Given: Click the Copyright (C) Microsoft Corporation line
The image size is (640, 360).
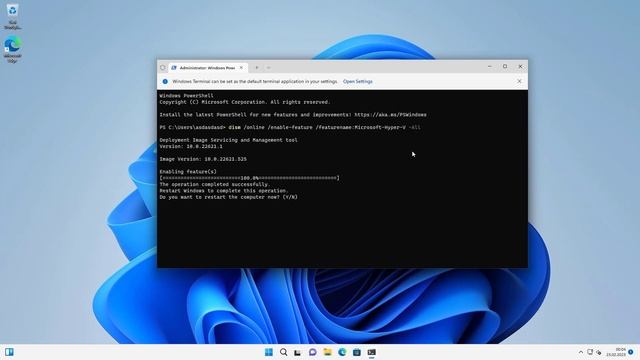Looking at the screenshot, I should (x=245, y=102).
